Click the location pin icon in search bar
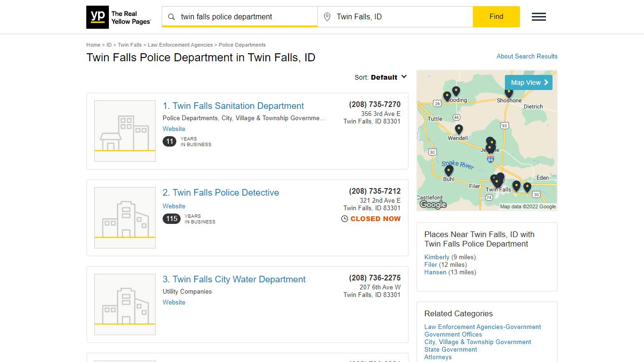The height and width of the screenshot is (362, 644). coord(327,17)
